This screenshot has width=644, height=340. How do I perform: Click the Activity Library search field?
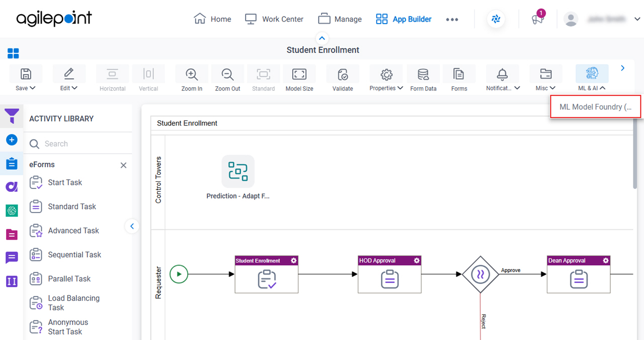(x=78, y=144)
